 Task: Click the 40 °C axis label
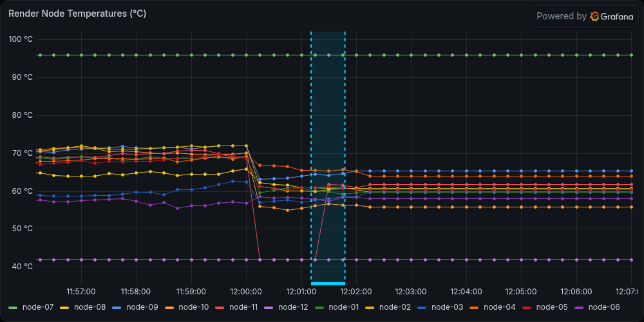click(22, 267)
